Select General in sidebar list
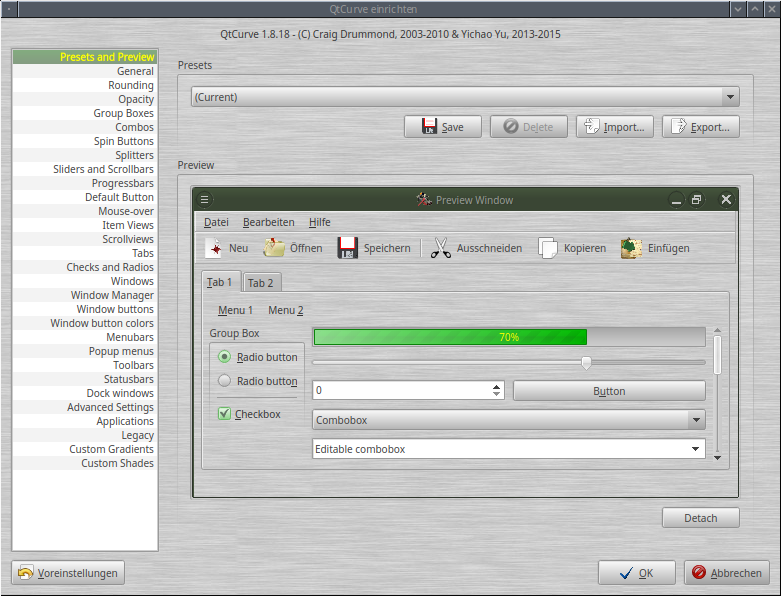This screenshot has width=781, height=596. [85, 71]
